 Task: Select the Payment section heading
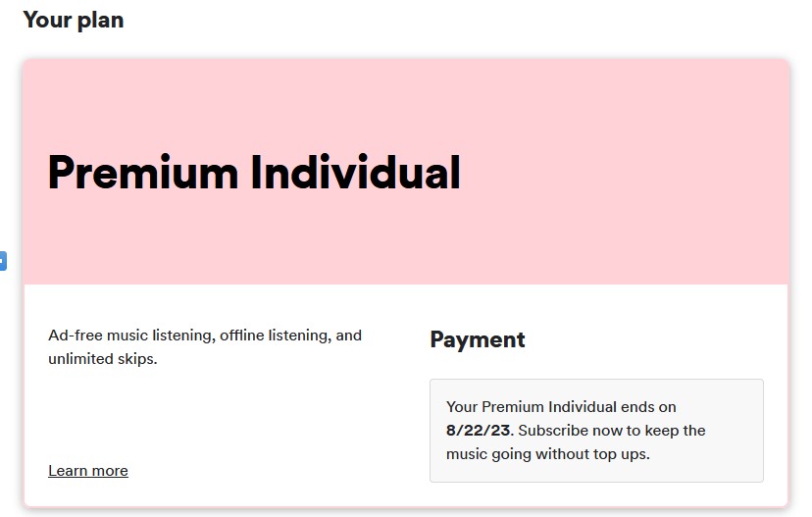coord(478,339)
